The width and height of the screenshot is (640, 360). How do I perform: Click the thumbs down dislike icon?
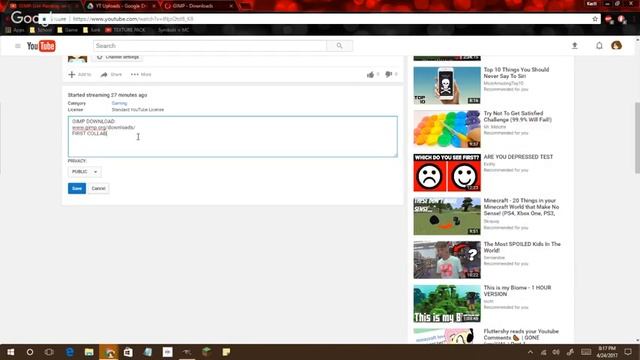tap(389, 74)
